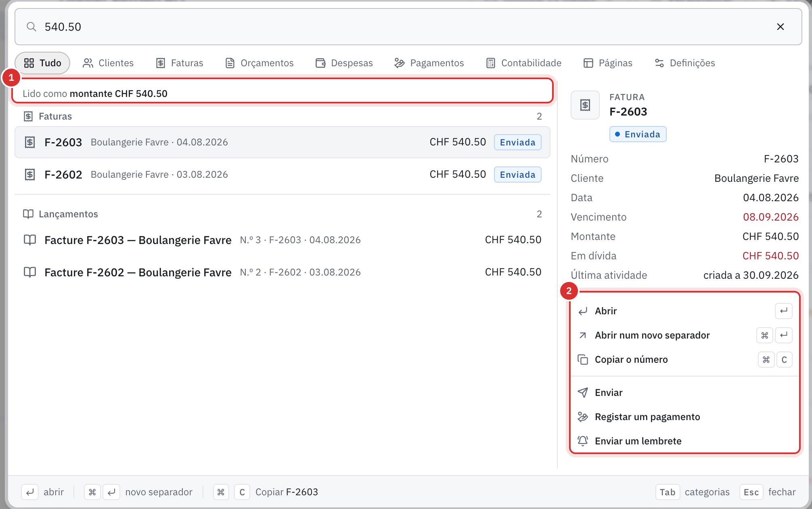Click the Enviar action
Screen dimensions: 812x509
[x=685, y=393]
